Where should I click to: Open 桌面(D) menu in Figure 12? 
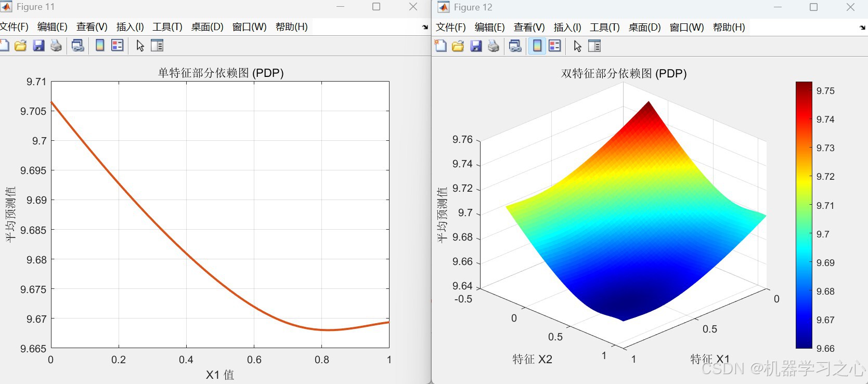[645, 28]
